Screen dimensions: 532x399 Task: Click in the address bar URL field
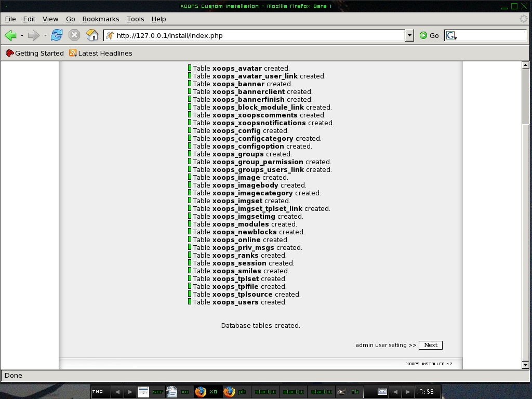pos(255,35)
